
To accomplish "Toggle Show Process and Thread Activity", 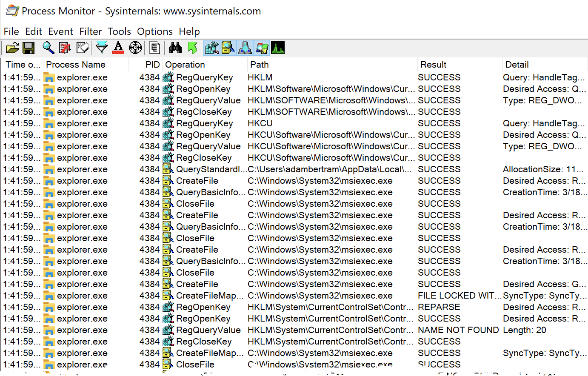I will point(262,48).
